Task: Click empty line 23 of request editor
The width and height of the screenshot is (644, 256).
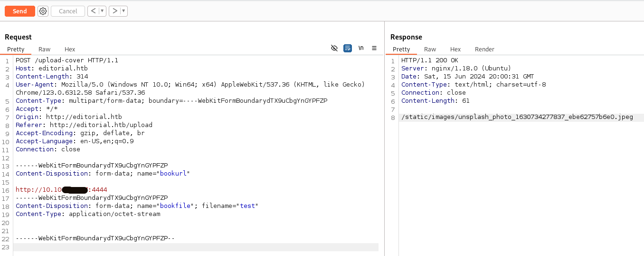Action: point(196,247)
